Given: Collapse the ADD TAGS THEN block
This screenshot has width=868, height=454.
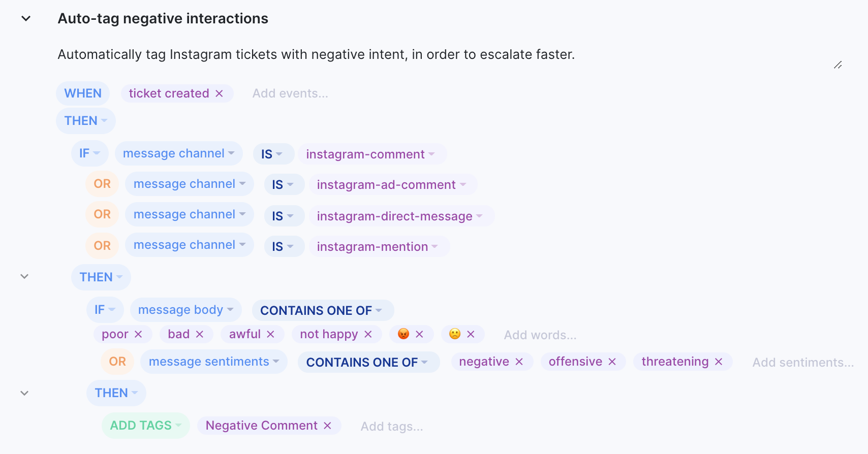Looking at the screenshot, I should [24, 393].
